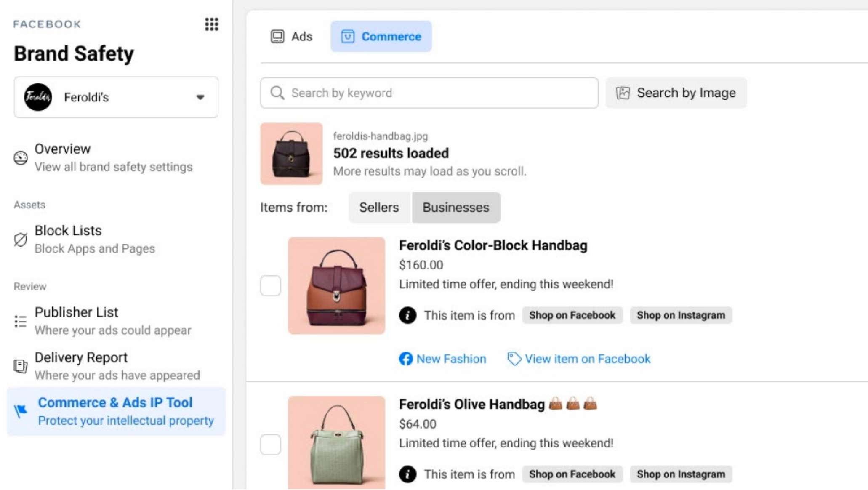868x490 pixels.
Task: Click the Delivery Report newspaper icon
Action: pyautogui.click(x=20, y=366)
